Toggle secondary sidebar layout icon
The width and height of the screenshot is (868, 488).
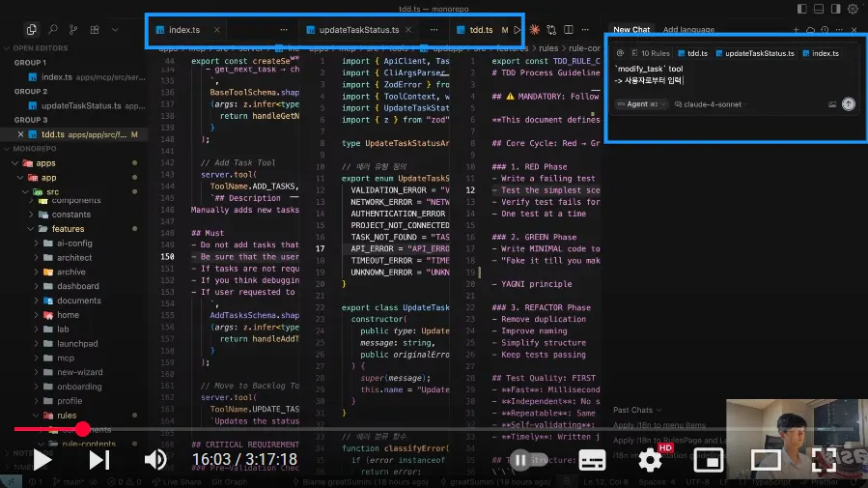[836, 9]
